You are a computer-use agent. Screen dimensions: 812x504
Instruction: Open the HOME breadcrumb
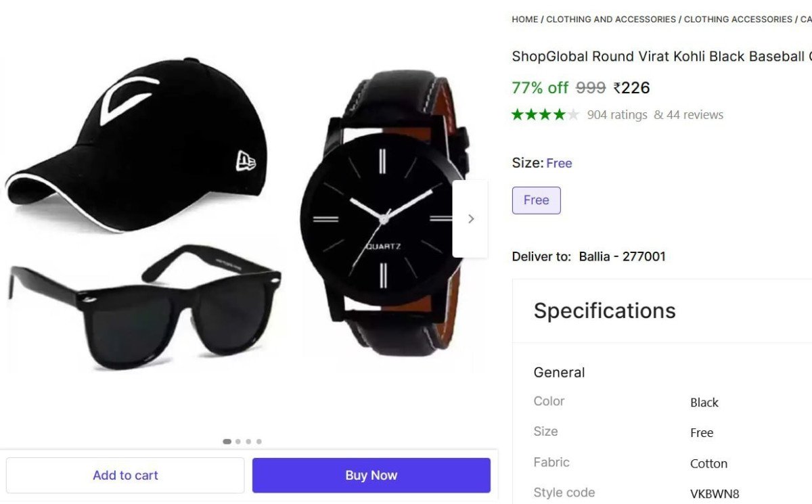524,19
